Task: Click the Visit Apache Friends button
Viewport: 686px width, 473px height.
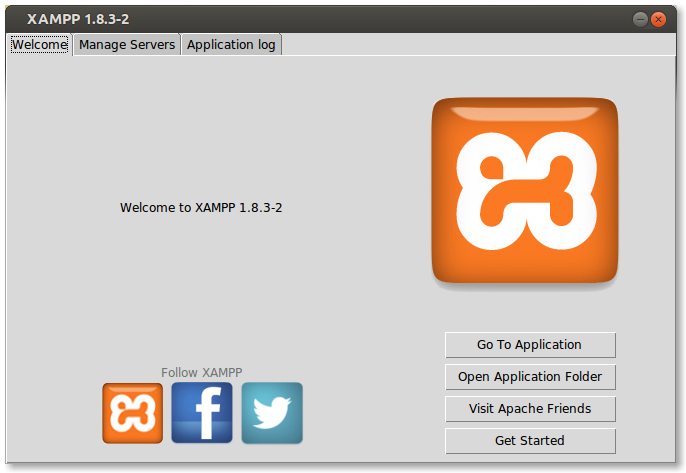Action: (530, 409)
